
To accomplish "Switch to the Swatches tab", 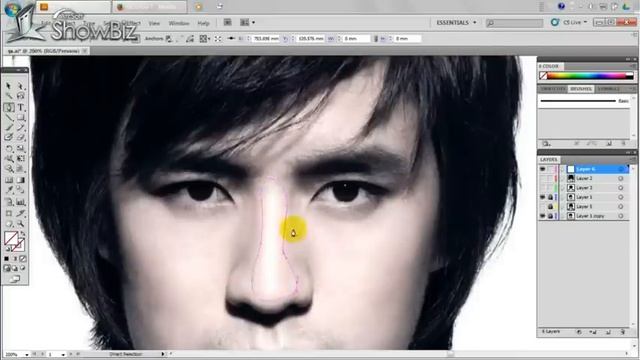I will pyautogui.click(x=553, y=89).
